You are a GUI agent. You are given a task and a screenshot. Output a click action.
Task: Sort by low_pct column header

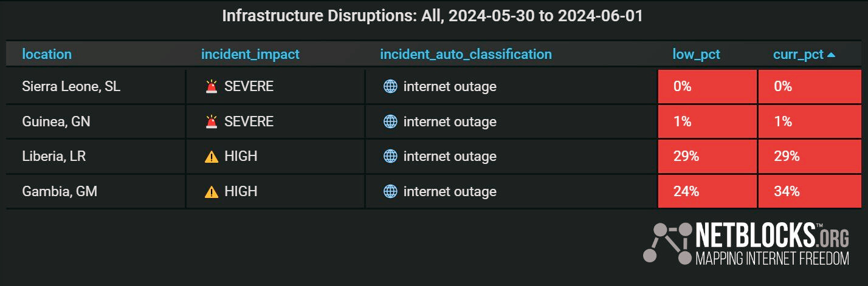tap(696, 54)
